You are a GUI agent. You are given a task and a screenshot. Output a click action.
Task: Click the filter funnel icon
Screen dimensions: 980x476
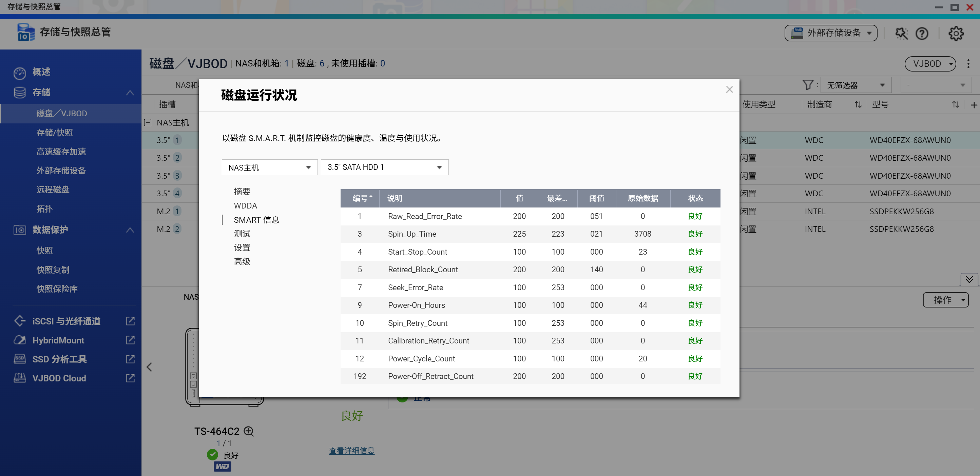807,85
